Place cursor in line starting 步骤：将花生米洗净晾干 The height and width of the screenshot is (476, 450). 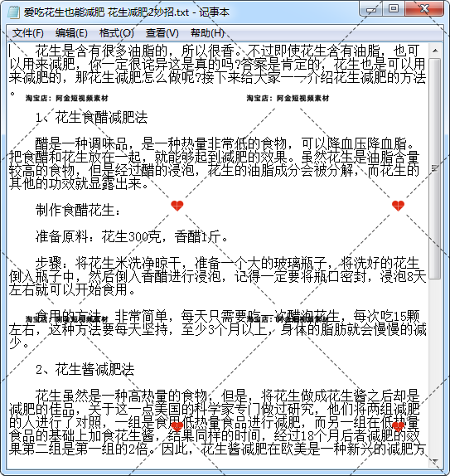click(227, 263)
